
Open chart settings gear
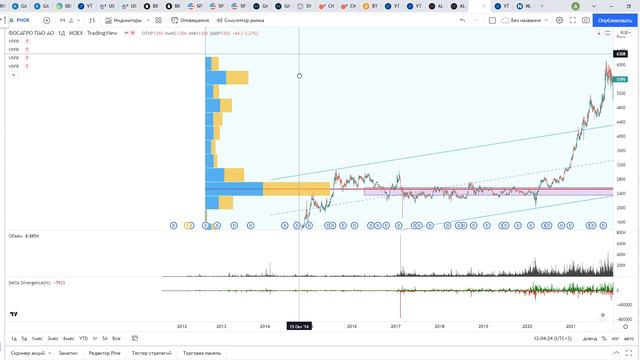pyautogui.click(x=559, y=20)
